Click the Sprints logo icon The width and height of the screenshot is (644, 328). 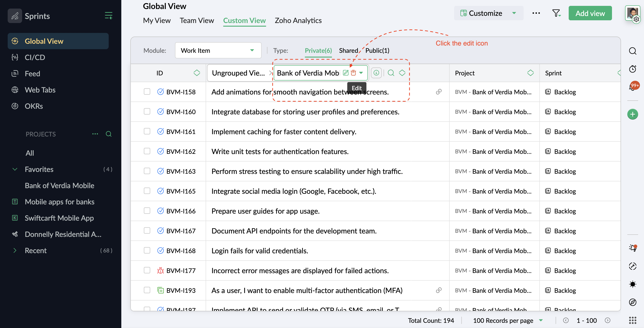coord(15,16)
